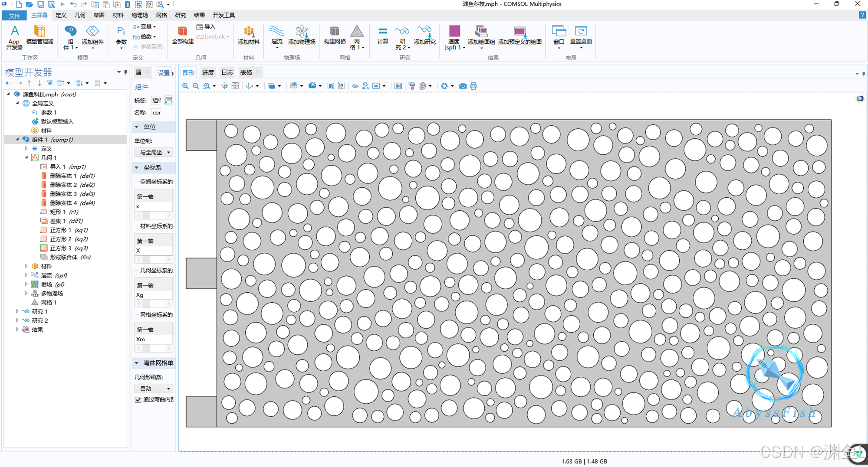Click the save icon in quick access toolbar
Image resolution: width=868 pixels, height=467 pixels.
pos(40,4)
